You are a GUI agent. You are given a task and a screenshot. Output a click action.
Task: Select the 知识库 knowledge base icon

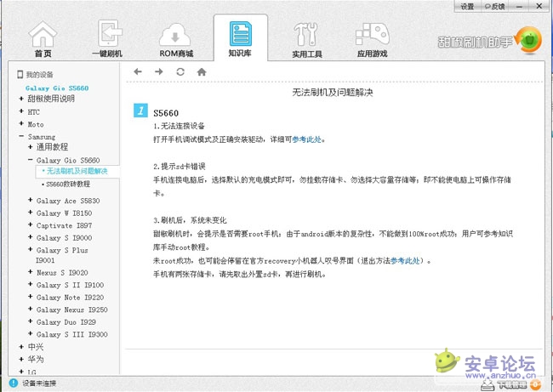click(x=241, y=33)
